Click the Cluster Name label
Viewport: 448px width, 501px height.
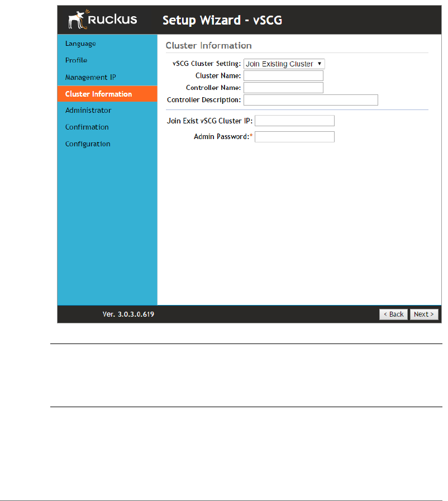click(218, 76)
